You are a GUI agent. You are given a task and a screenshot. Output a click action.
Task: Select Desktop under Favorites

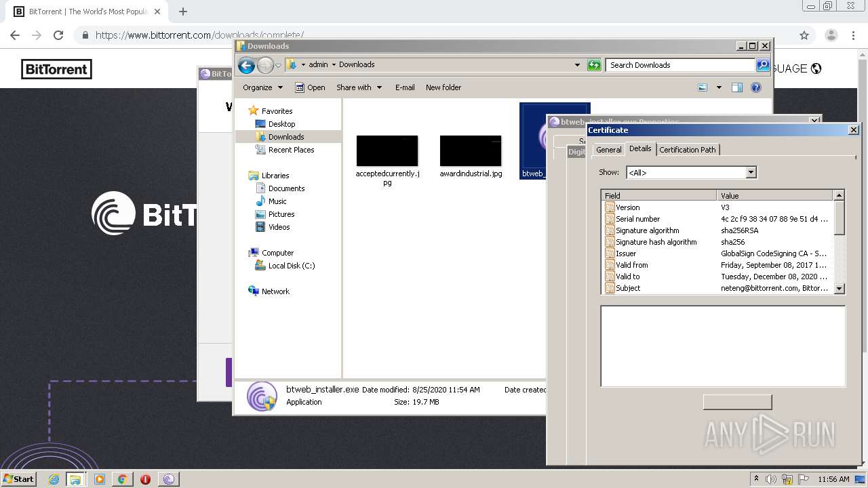tap(281, 124)
